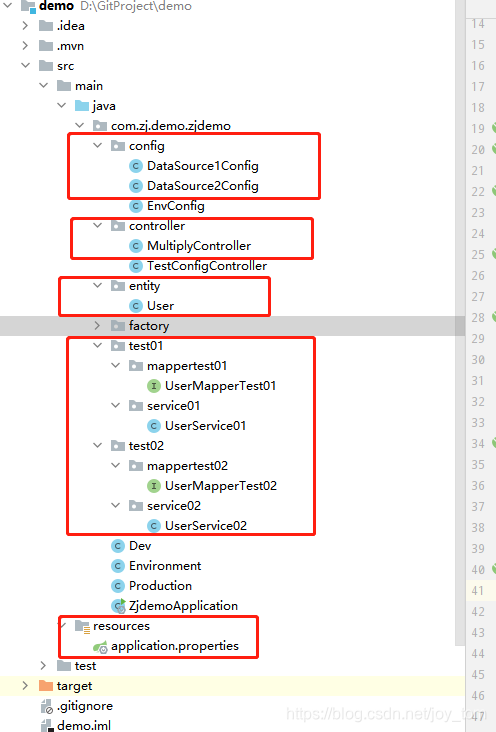Collapse the controller package

point(98,225)
